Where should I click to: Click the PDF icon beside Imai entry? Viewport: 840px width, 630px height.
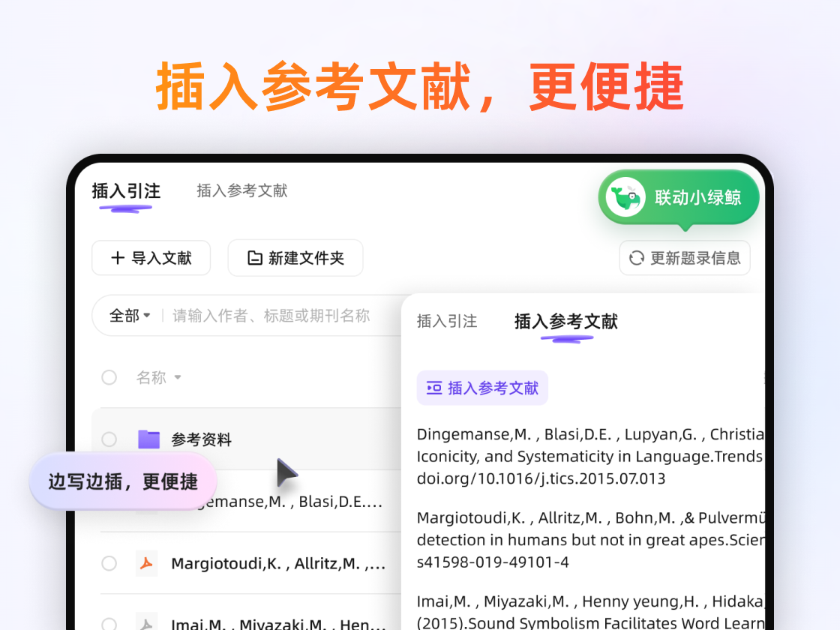tap(147, 623)
